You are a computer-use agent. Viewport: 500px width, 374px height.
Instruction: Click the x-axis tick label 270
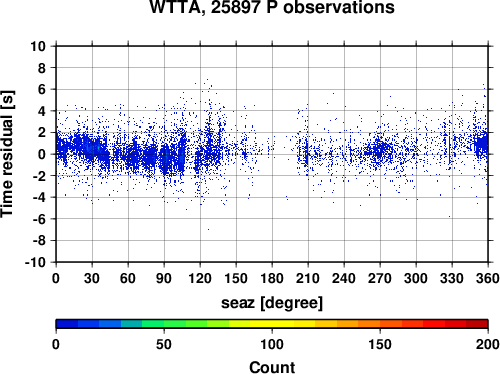380,278
